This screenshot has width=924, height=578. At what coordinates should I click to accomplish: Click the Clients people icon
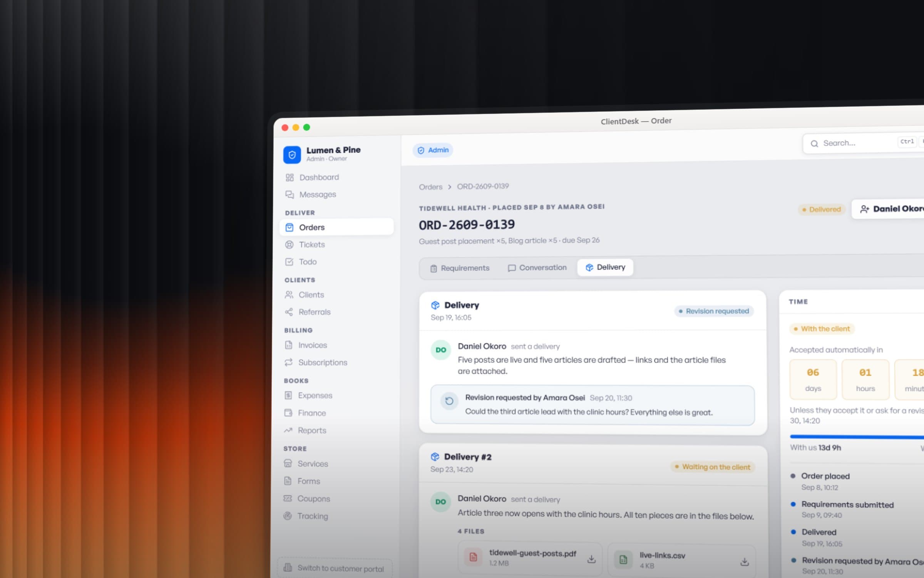[x=289, y=295]
